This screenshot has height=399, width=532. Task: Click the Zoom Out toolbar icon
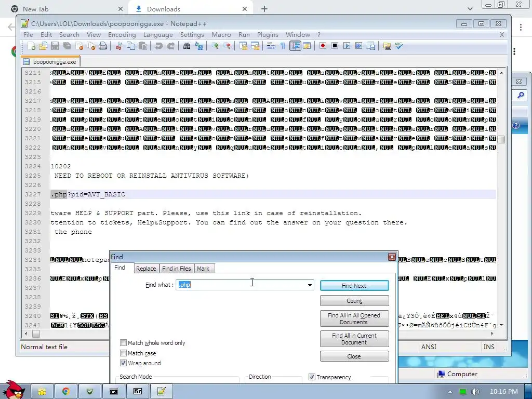227,46
